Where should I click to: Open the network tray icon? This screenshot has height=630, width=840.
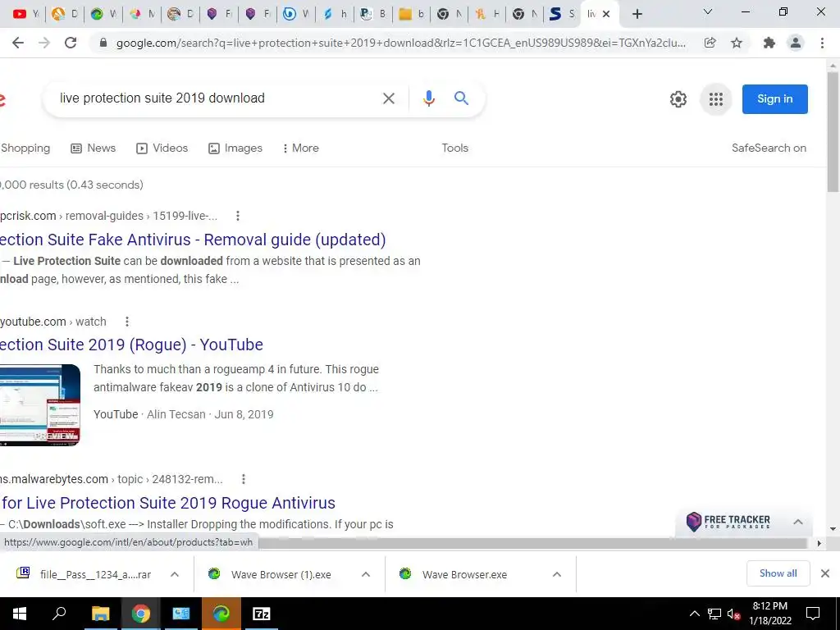714,614
